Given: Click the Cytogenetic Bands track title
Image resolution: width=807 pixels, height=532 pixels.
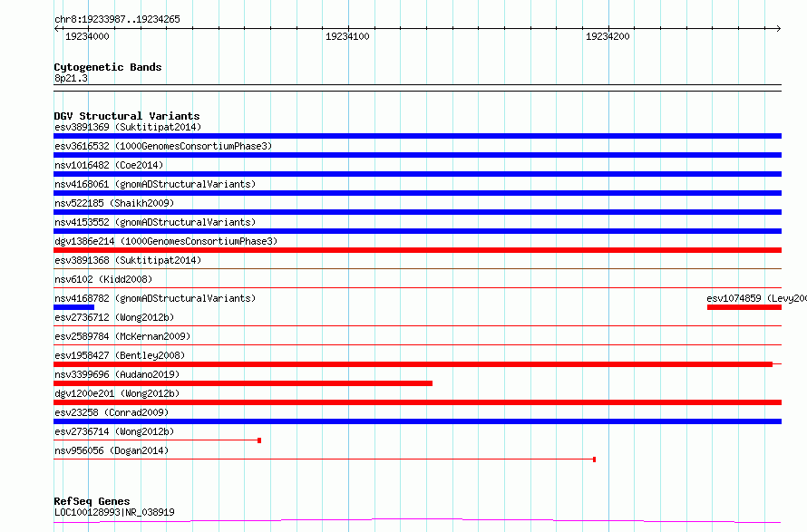Looking at the screenshot, I should pos(108,67).
